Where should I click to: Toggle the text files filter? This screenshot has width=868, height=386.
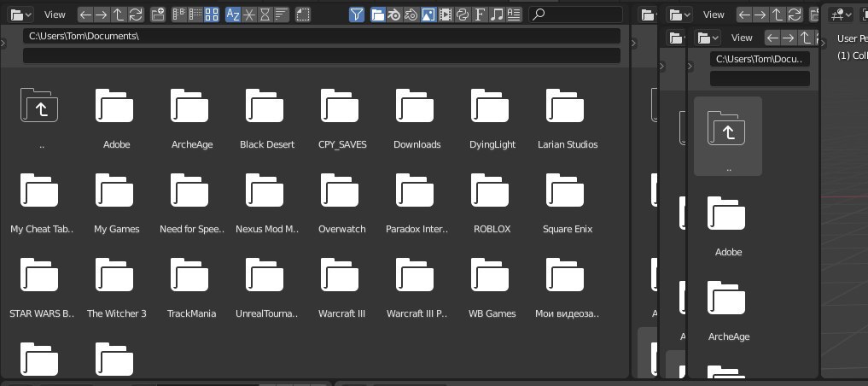(515, 15)
